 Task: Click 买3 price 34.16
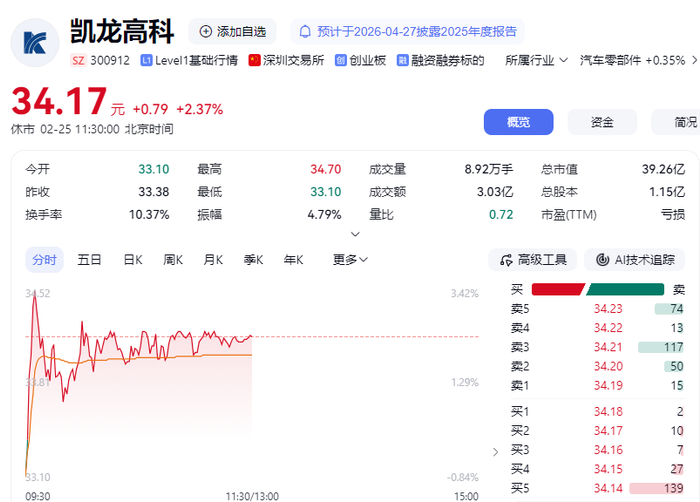point(608,450)
